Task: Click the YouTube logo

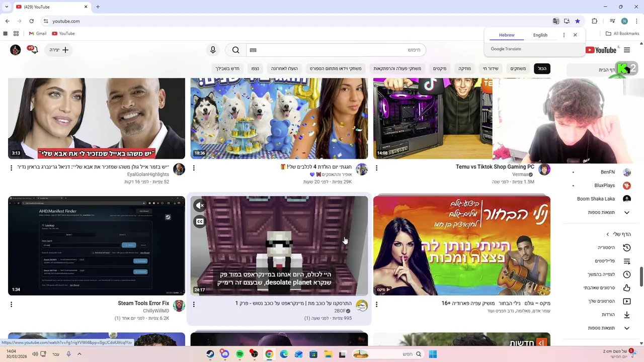Action: (601, 50)
